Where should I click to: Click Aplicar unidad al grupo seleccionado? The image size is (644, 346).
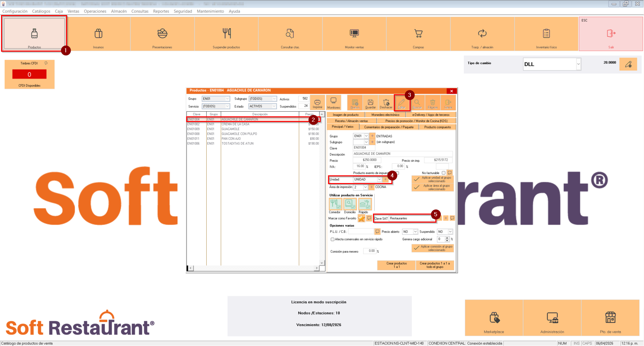[433, 179]
